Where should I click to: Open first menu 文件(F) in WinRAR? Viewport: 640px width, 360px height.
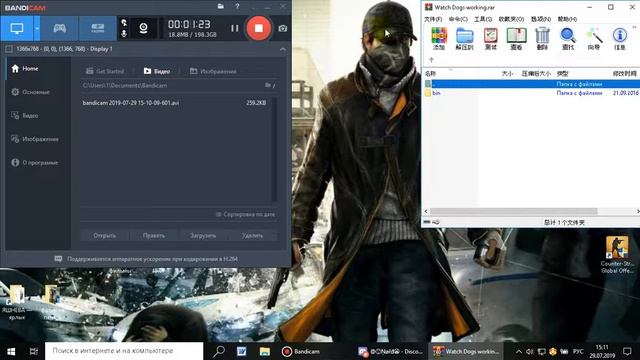click(433, 19)
